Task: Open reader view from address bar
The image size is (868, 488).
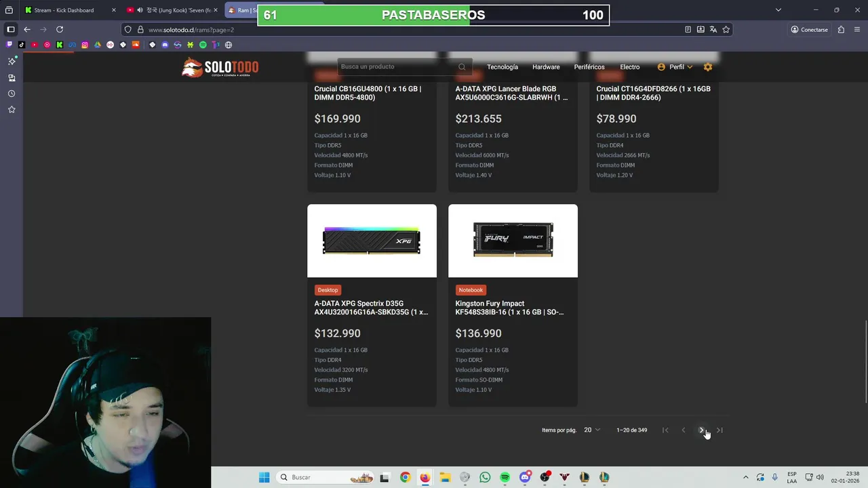Action: (x=688, y=29)
